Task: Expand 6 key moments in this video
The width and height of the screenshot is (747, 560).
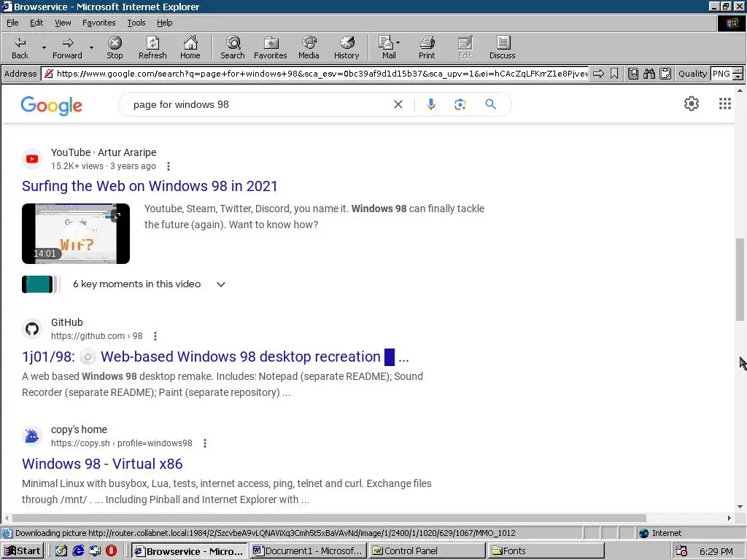Action: [x=220, y=284]
